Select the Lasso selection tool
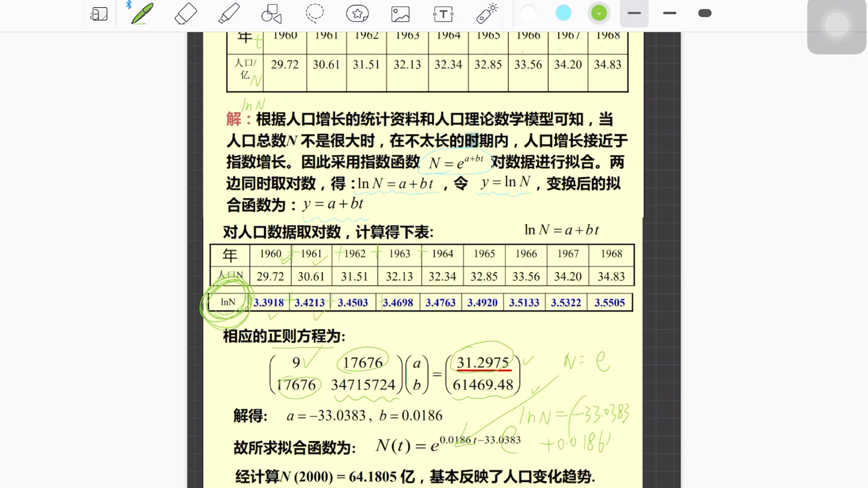 click(315, 13)
